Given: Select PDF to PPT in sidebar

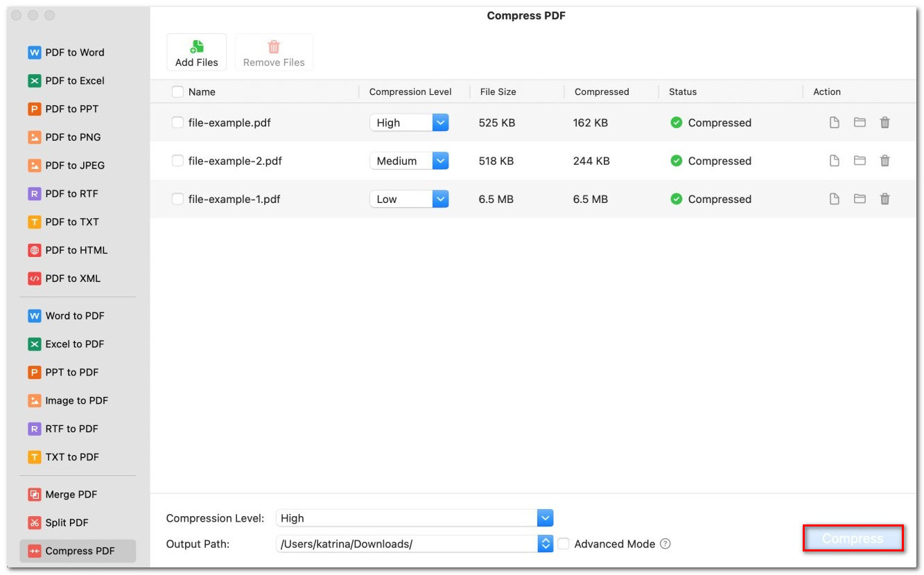Looking at the screenshot, I should coord(63,109).
